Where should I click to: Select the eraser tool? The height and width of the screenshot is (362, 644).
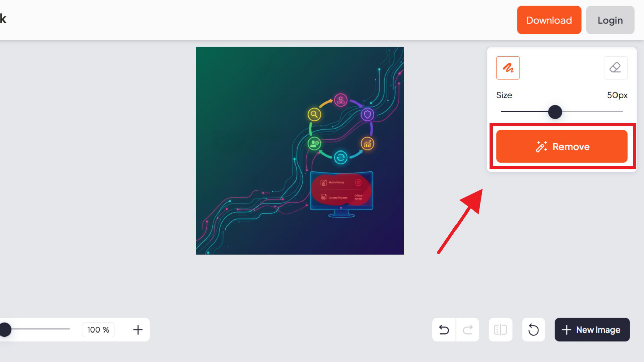[615, 68]
